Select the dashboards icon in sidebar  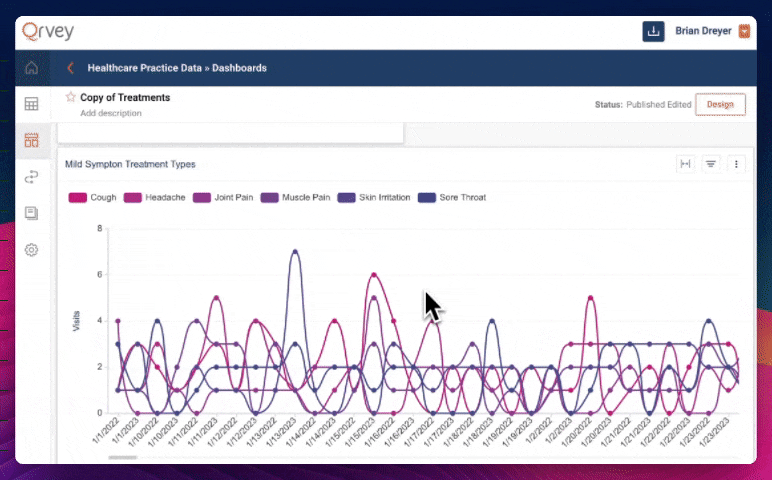(x=31, y=140)
